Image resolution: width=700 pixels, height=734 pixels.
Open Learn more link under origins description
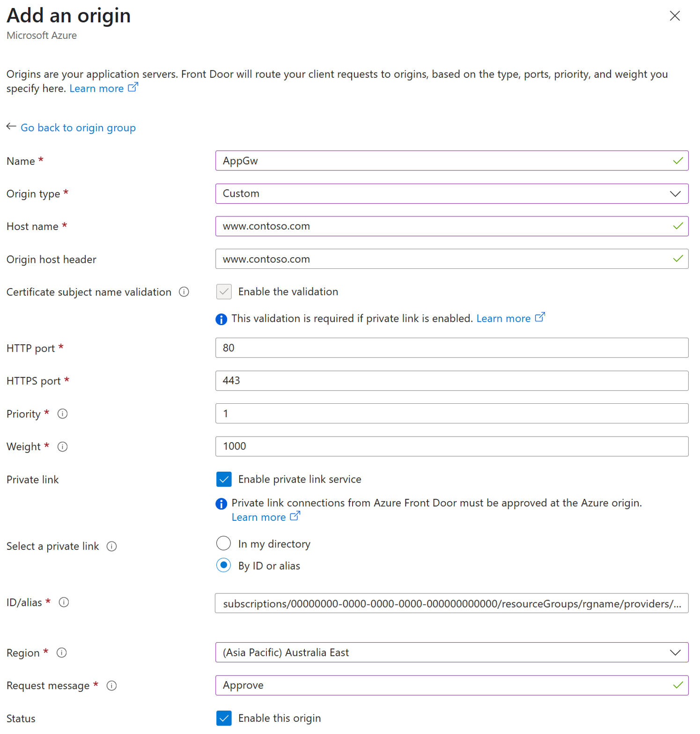click(x=97, y=89)
